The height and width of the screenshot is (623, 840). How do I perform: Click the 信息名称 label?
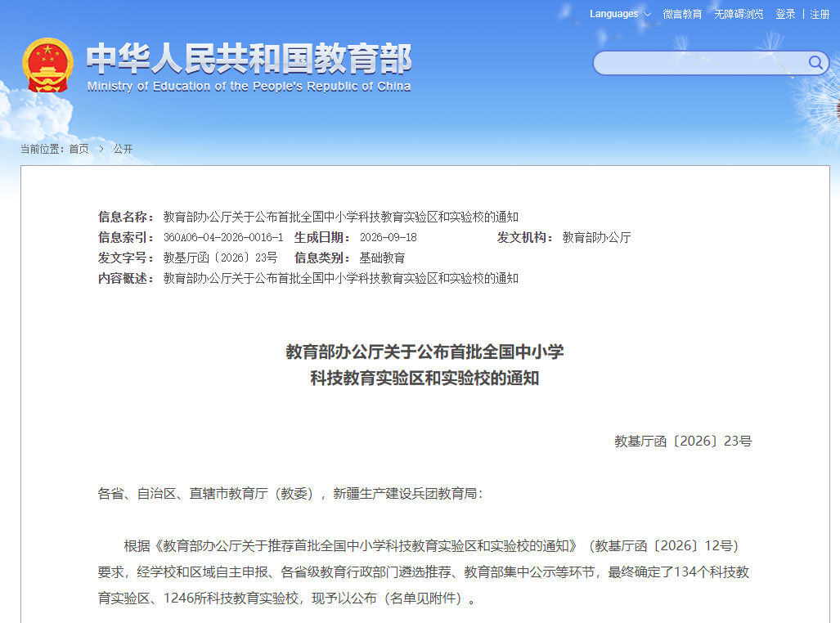point(126,217)
